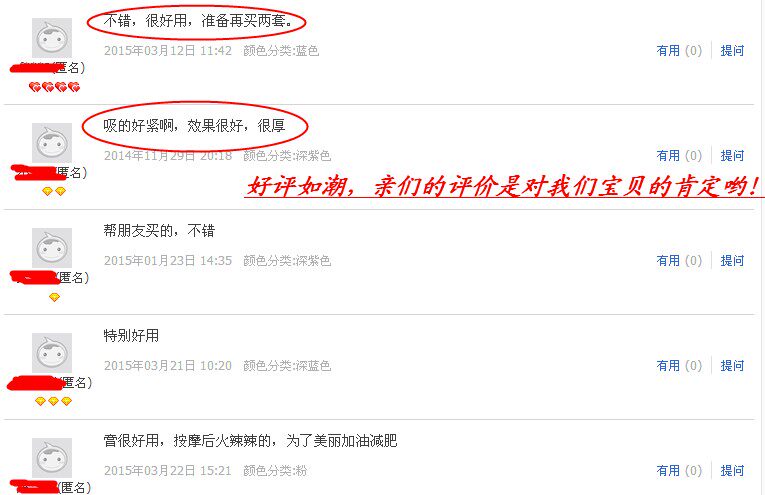This screenshot has width=765, height=495.
Task: Mark the 帮朋友买的 review as 有用
Action: pos(679,261)
